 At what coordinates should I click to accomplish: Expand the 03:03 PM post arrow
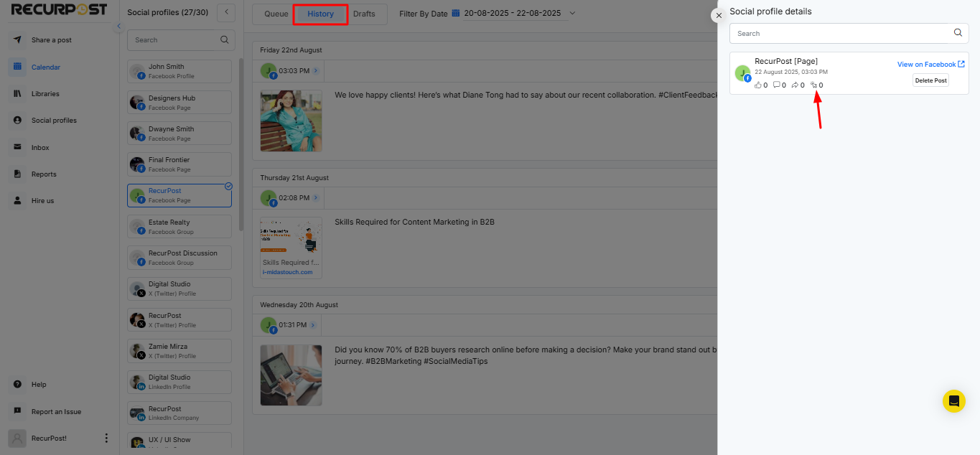point(316,71)
